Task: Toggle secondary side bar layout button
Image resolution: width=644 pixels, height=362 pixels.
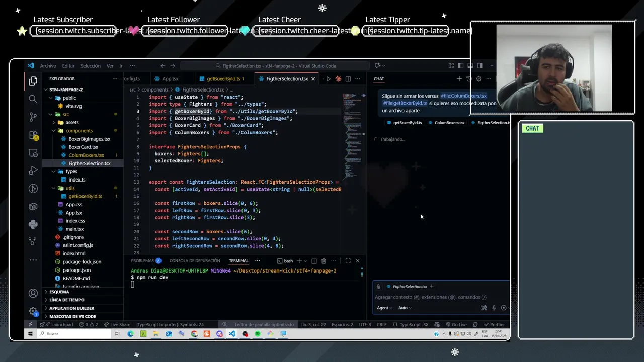Action: (480, 66)
